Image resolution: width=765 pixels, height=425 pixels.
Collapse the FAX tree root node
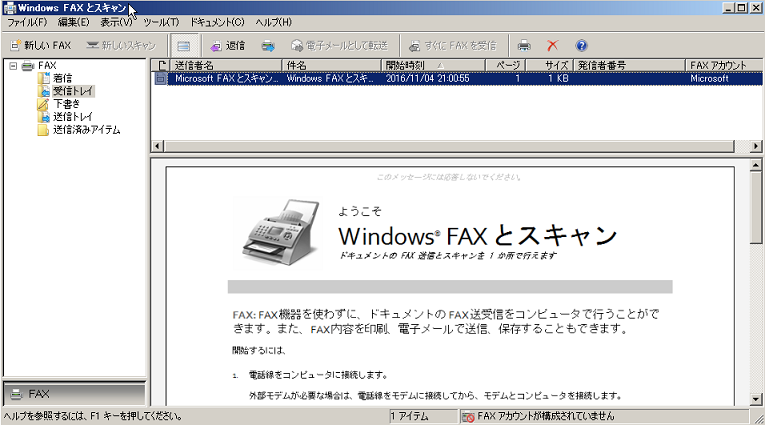tap(13, 66)
